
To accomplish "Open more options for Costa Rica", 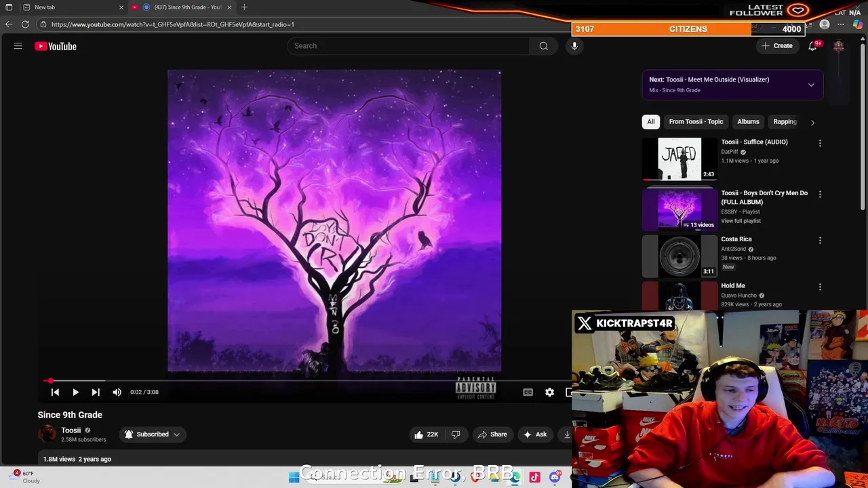I will pyautogui.click(x=820, y=240).
